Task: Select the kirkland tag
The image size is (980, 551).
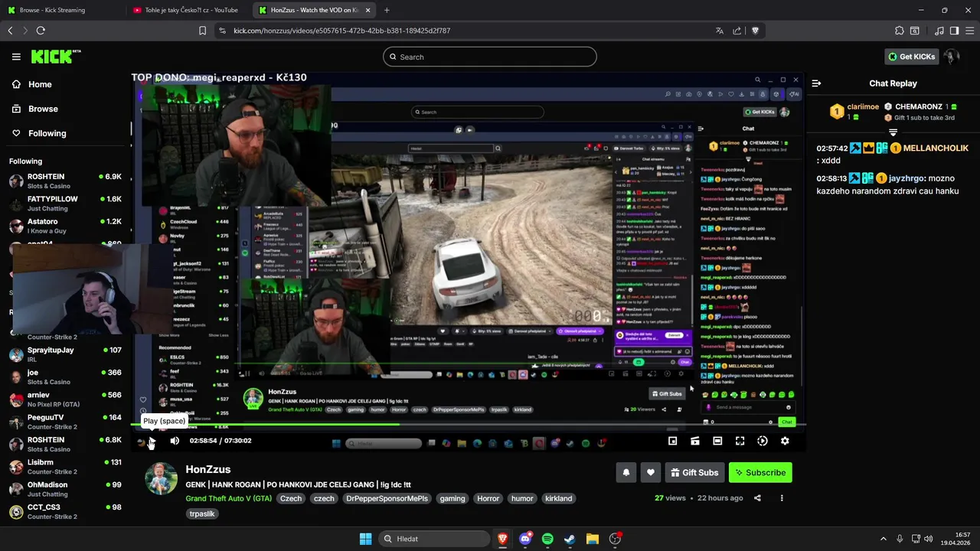Action: (558, 498)
